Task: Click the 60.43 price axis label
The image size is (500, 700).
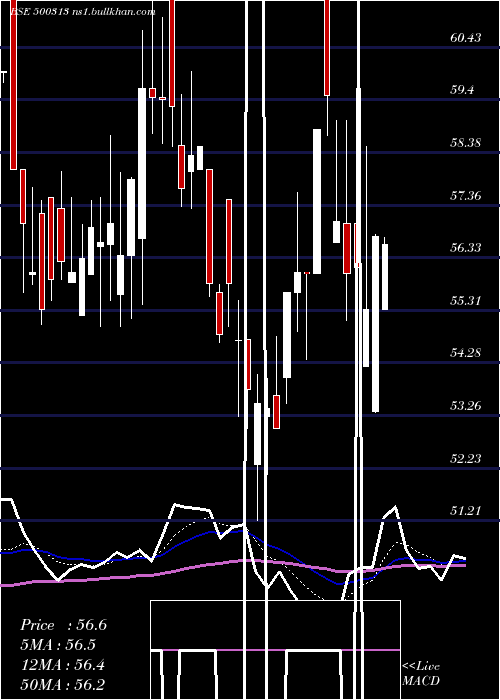Action: pyautogui.click(x=466, y=38)
